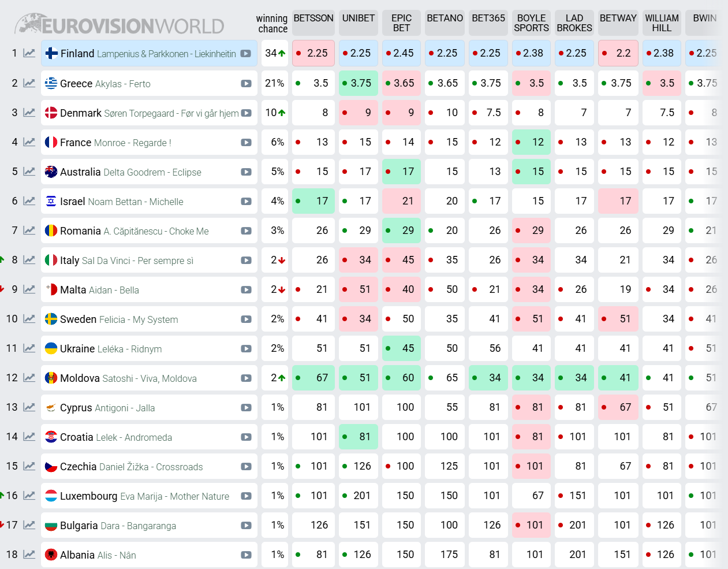Click the winning chance column header

(272, 24)
